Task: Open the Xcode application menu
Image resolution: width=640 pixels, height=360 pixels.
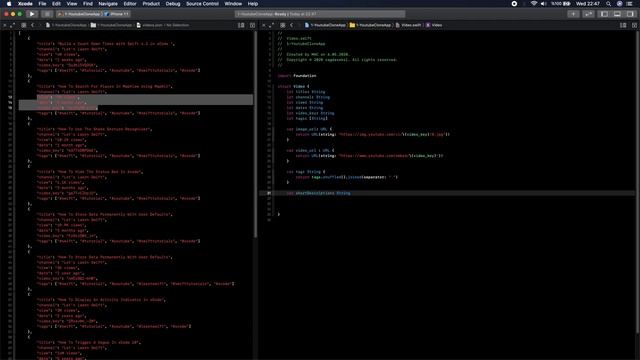Action: [25, 4]
